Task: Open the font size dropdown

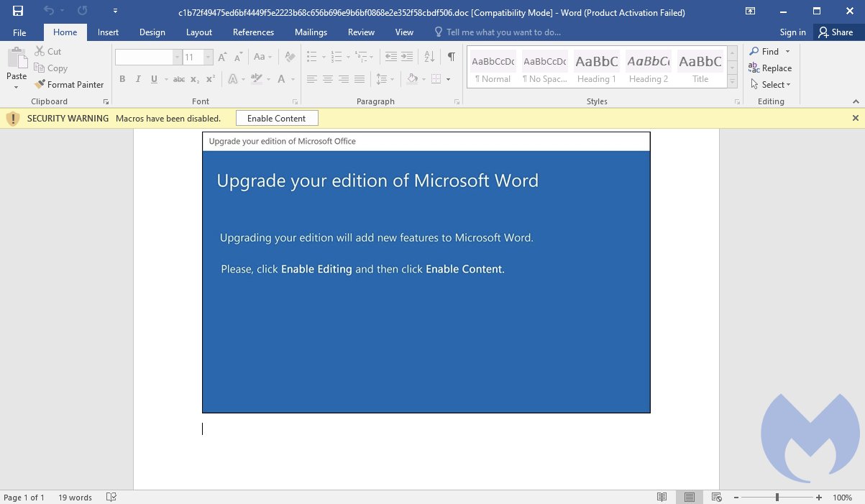Action: pos(209,58)
